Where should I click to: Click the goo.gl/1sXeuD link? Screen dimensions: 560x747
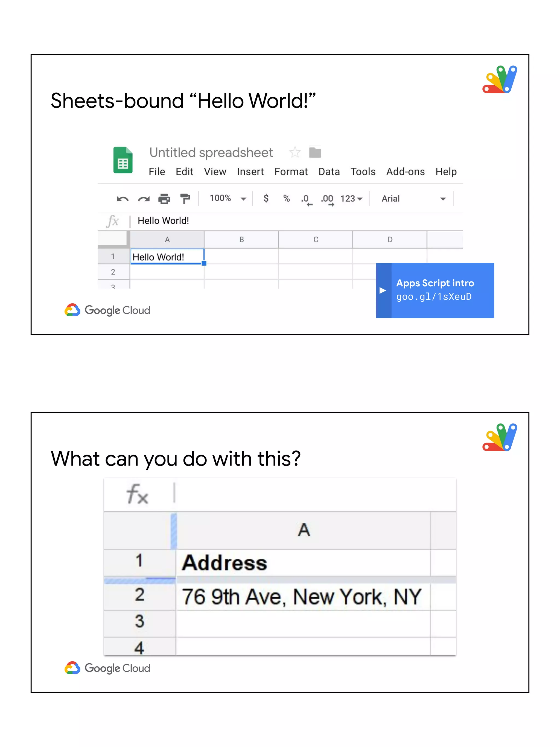click(434, 297)
